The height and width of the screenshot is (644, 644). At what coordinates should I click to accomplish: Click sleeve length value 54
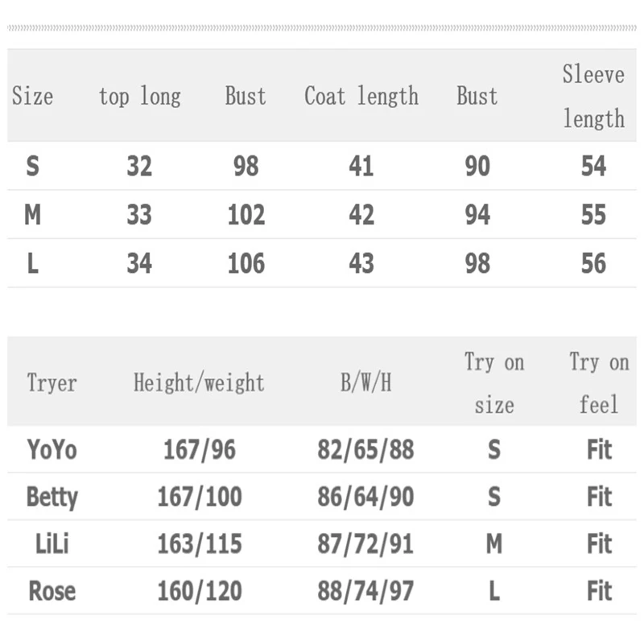tap(593, 167)
